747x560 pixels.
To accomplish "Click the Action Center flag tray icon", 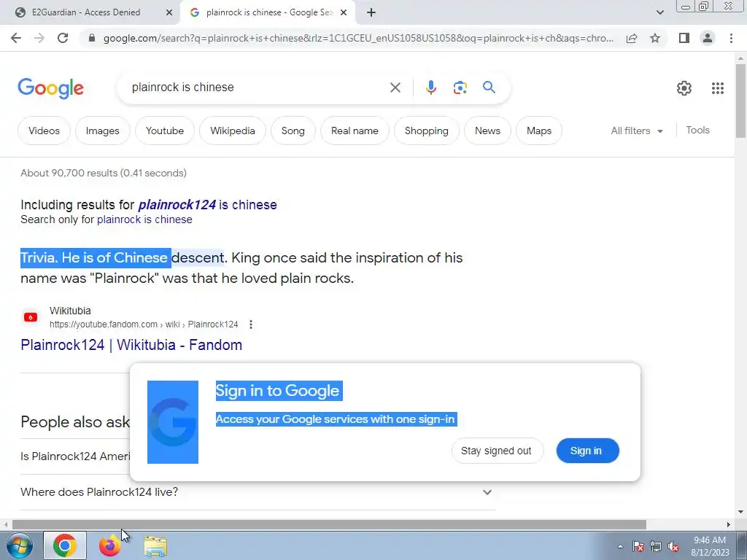I will pyautogui.click(x=638, y=546).
